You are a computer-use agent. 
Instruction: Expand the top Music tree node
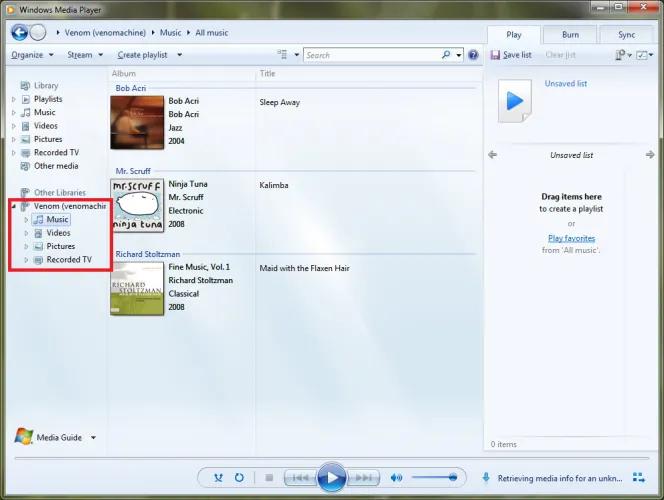[14, 113]
